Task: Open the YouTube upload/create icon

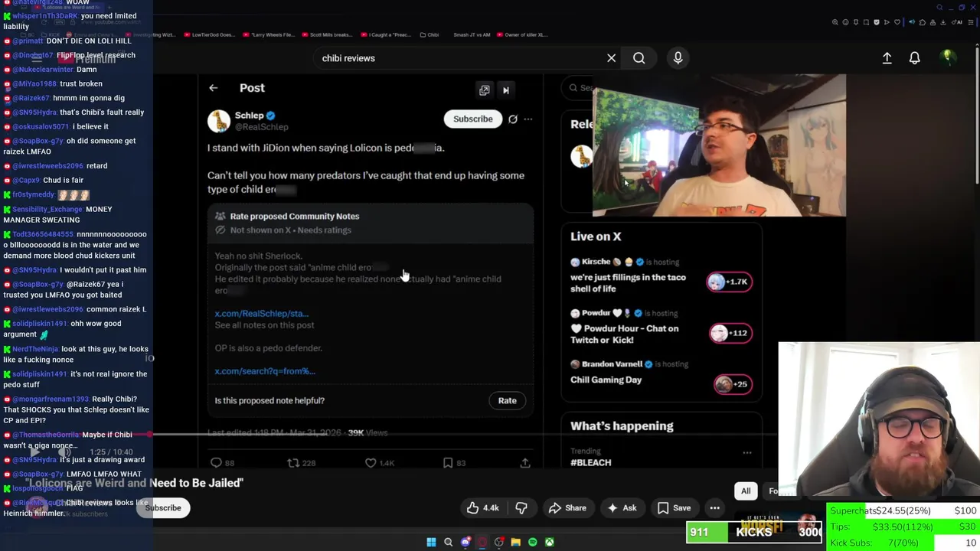Action: (887, 58)
